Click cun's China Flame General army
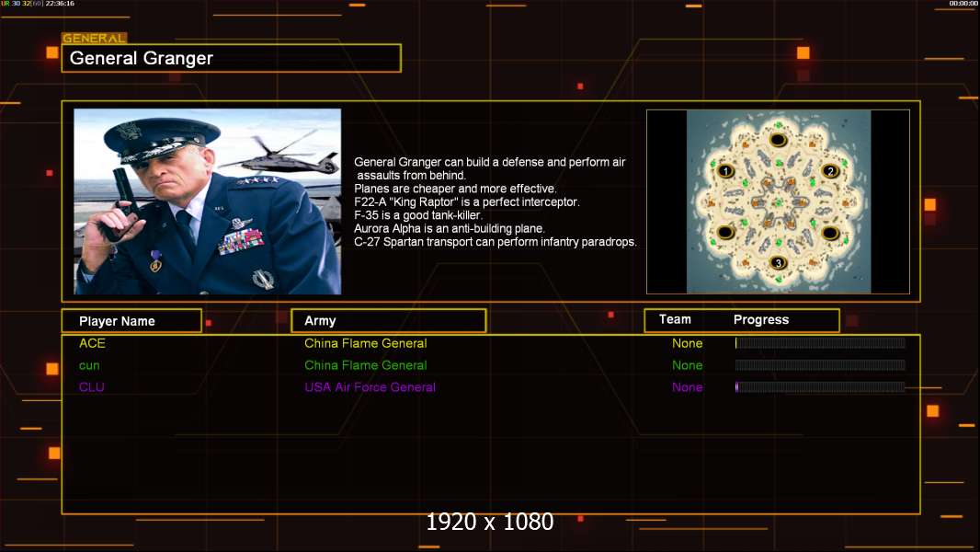Image resolution: width=980 pixels, height=552 pixels. pos(366,365)
